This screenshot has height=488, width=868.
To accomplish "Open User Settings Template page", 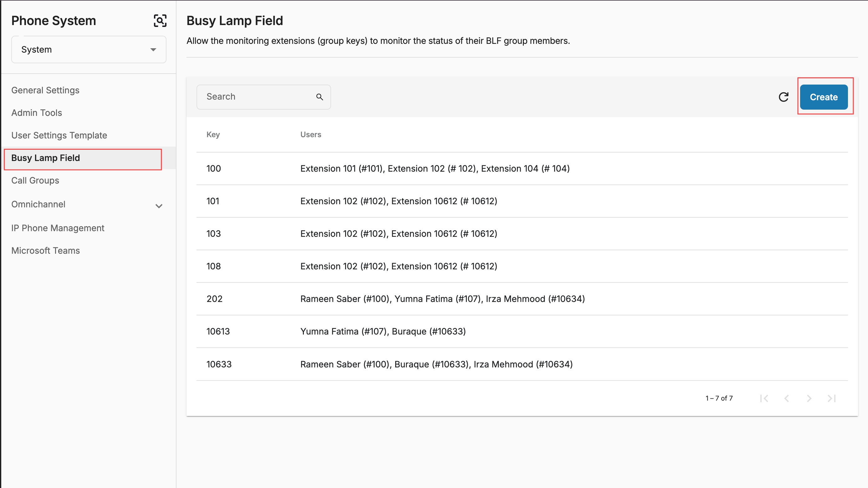I will pos(59,135).
